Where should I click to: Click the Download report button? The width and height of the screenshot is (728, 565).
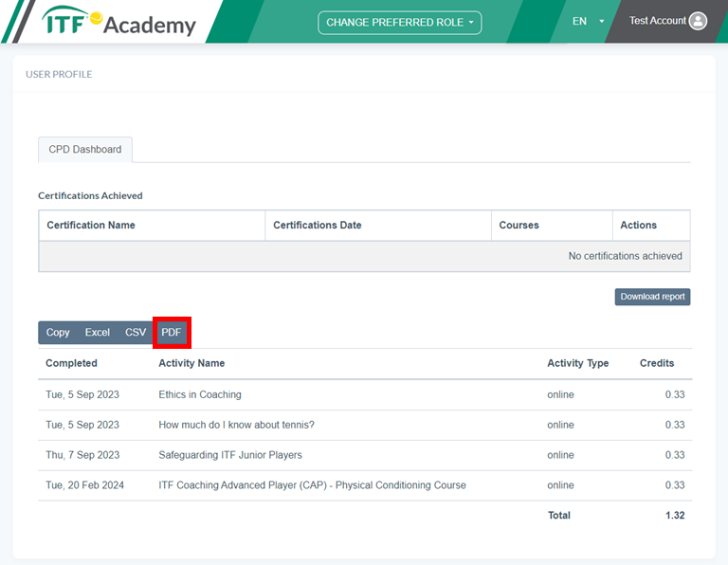click(652, 297)
